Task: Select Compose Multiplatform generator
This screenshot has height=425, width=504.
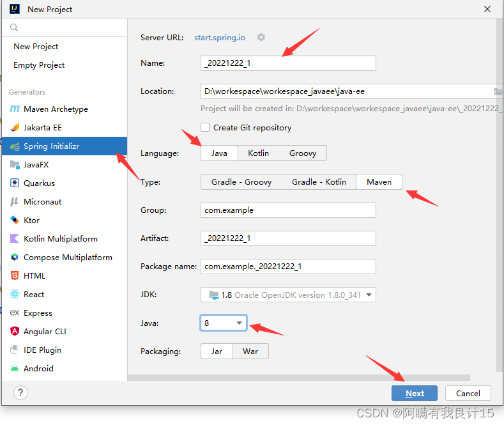Action: pyautogui.click(x=65, y=257)
